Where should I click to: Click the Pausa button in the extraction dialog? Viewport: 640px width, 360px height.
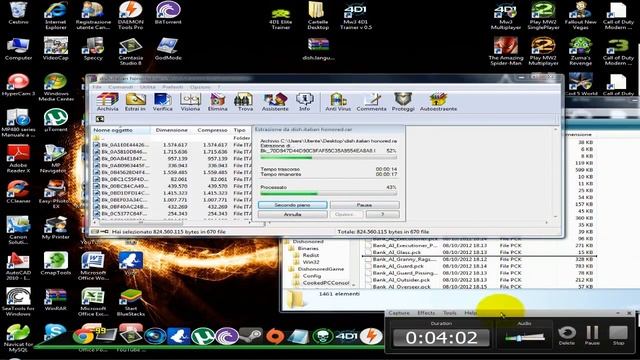point(364,205)
